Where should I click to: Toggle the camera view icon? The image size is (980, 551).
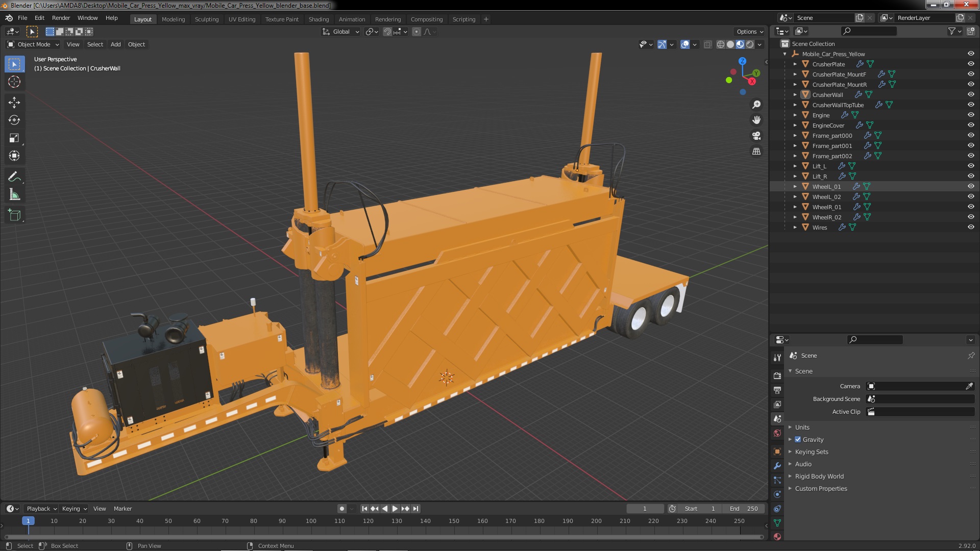point(756,136)
